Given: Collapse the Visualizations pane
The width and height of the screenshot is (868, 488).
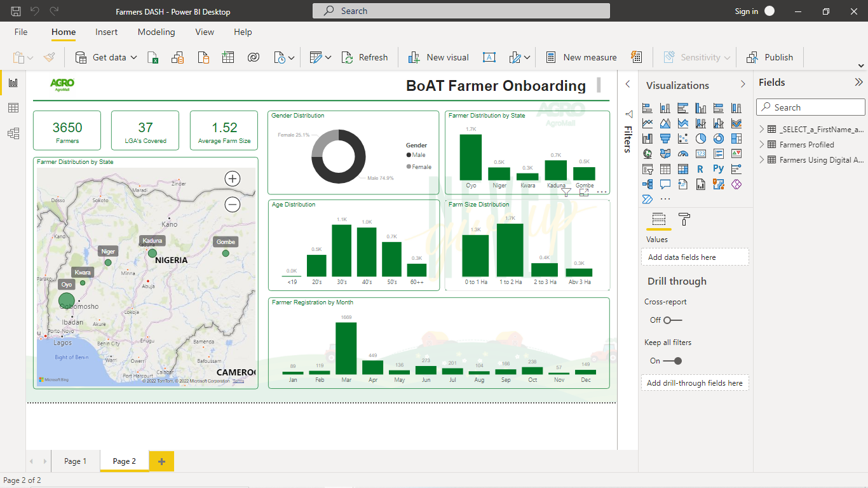Looking at the screenshot, I should [743, 85].
